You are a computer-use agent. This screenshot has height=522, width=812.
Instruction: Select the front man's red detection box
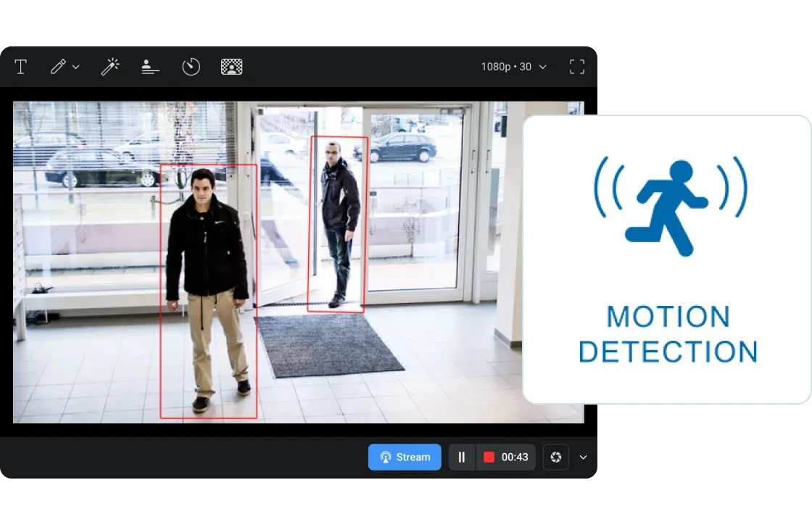click(209, 291)
